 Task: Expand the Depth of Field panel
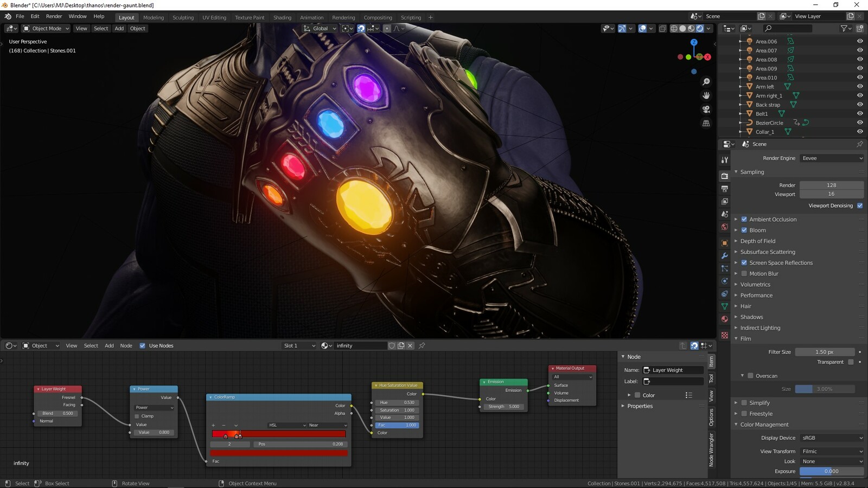pyautogui.click(x=758, y=241)
